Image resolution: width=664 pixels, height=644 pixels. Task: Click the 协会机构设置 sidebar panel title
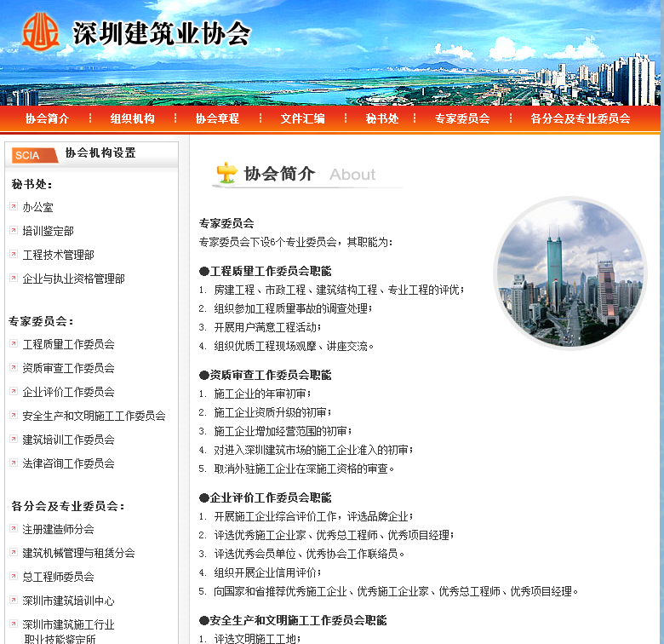(100, 152)
